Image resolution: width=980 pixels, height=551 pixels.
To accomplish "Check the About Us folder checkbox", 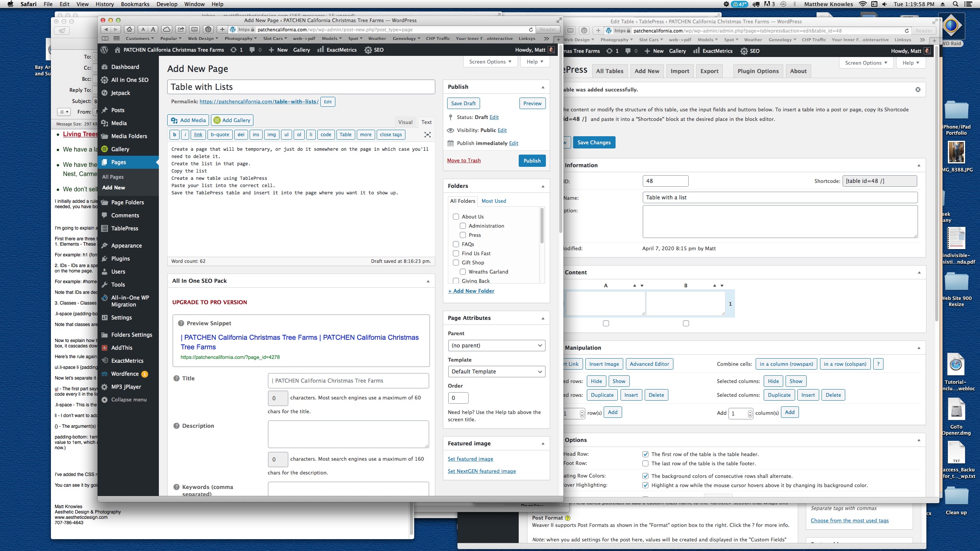I will (456, 217).
